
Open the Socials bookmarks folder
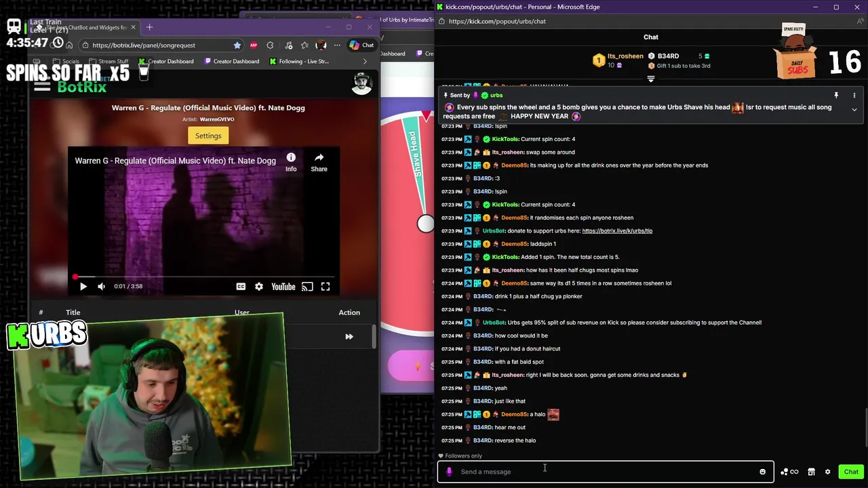65,62
